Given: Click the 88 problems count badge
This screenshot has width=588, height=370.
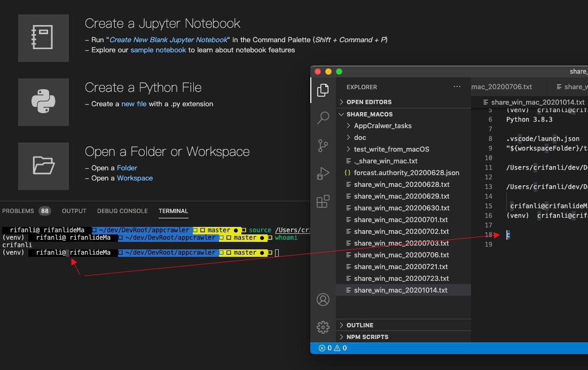Looking at the screenshot, I should 45,211.
